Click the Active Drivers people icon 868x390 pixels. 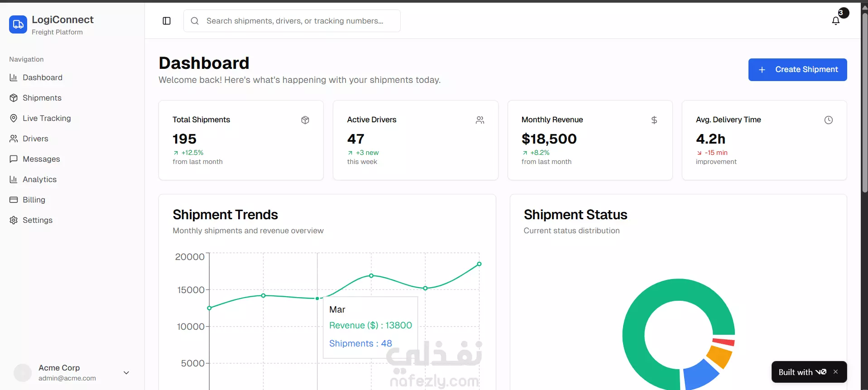pyautogui.click(x=480, y=120)
